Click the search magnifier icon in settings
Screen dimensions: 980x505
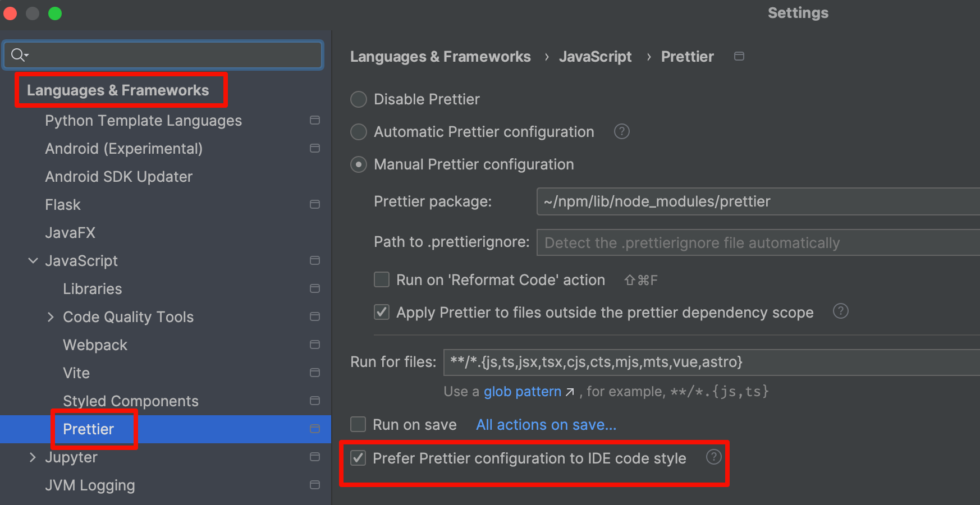tap(18, 54)
